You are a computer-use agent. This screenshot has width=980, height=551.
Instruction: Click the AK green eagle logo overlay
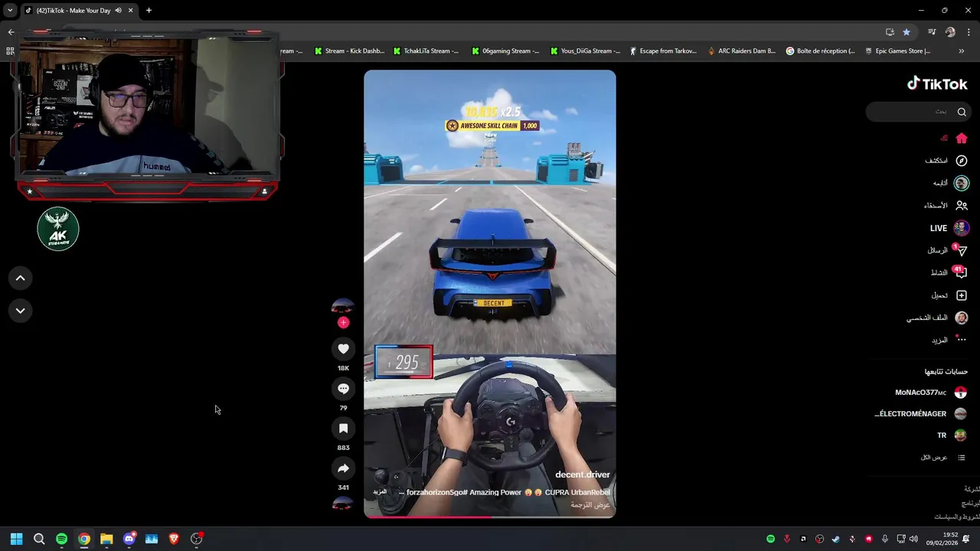coord(58,229)
